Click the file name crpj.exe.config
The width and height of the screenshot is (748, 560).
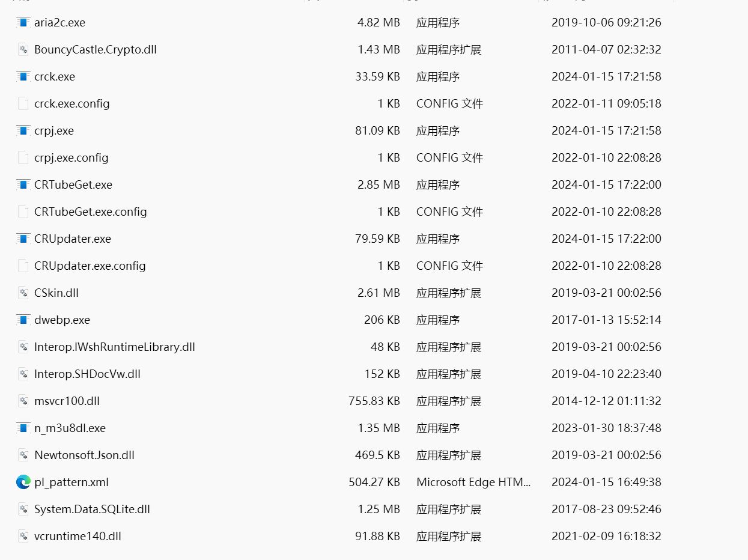coord(71,158)
